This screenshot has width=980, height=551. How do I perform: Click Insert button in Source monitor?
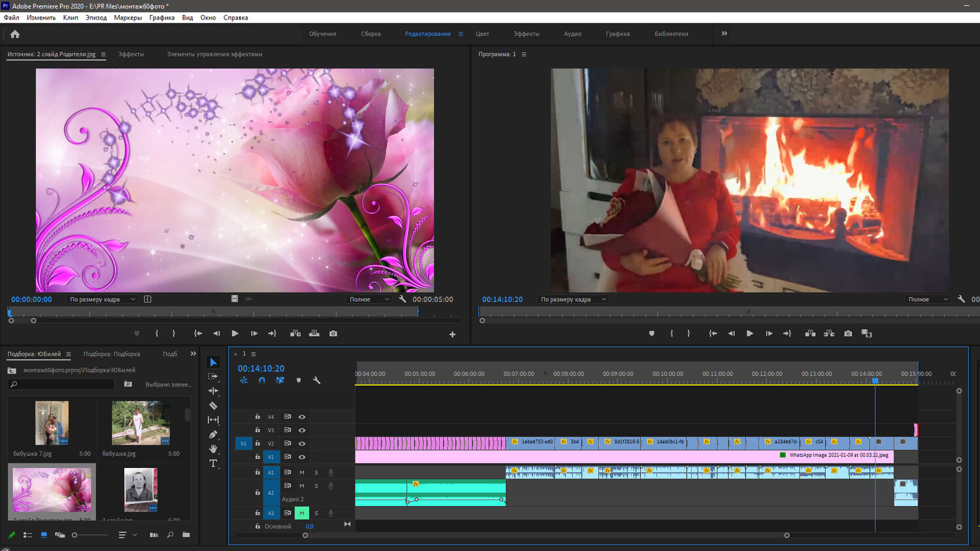[x=295, y=334]
